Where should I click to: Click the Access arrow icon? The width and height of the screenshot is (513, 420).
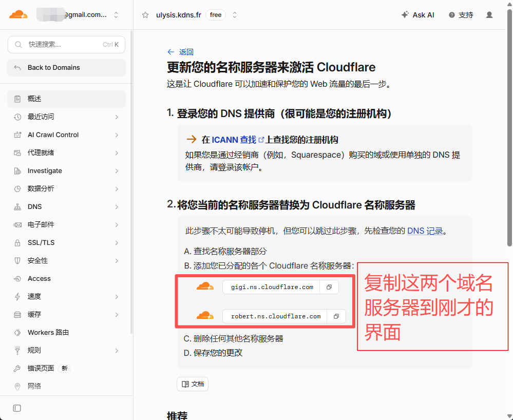coord(17,279)
